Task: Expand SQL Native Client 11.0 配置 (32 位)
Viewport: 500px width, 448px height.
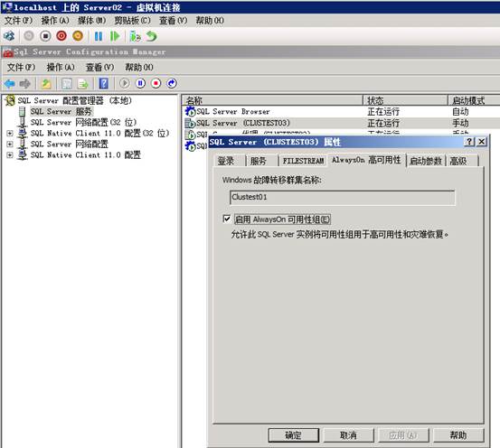Action: 10,133
